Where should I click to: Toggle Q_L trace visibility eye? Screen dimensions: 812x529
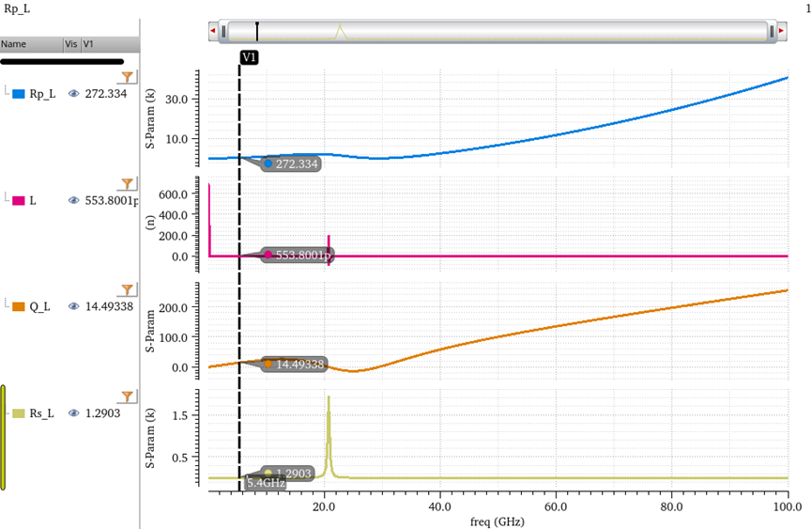tap(73, 306)
